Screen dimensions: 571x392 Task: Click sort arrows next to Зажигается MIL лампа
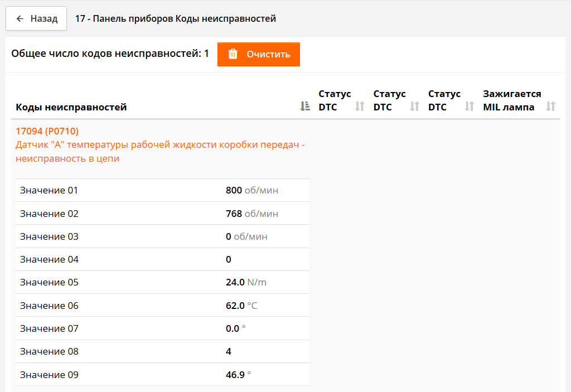click(551, 107)
